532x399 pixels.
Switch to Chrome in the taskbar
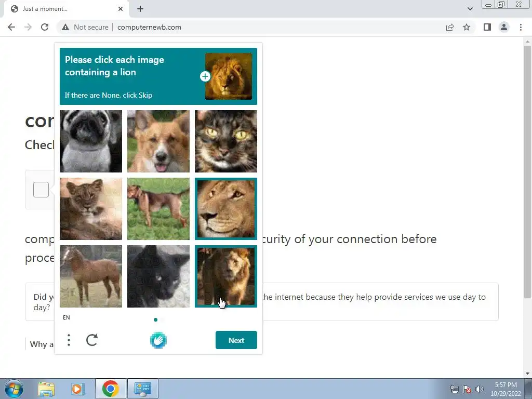[x=110, y=389]
